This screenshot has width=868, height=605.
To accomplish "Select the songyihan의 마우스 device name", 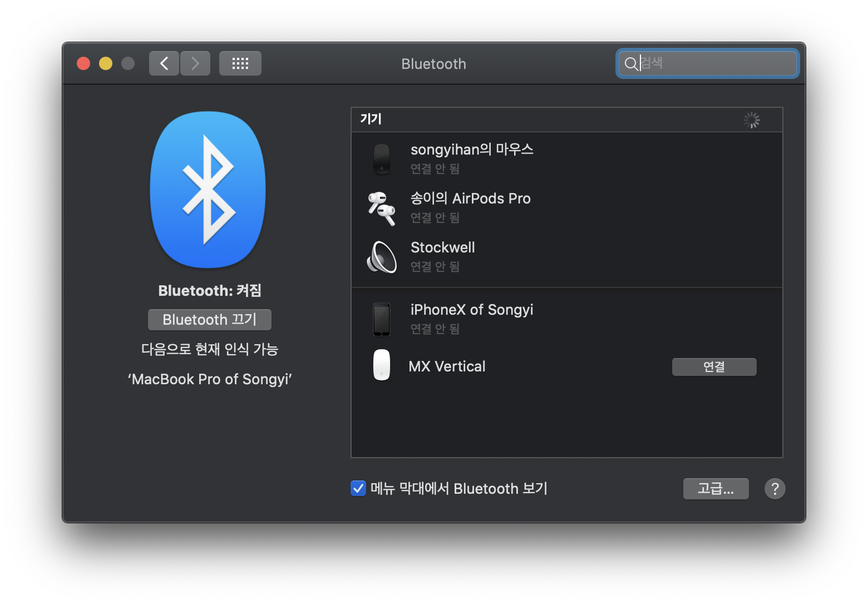I will (472, 150).
